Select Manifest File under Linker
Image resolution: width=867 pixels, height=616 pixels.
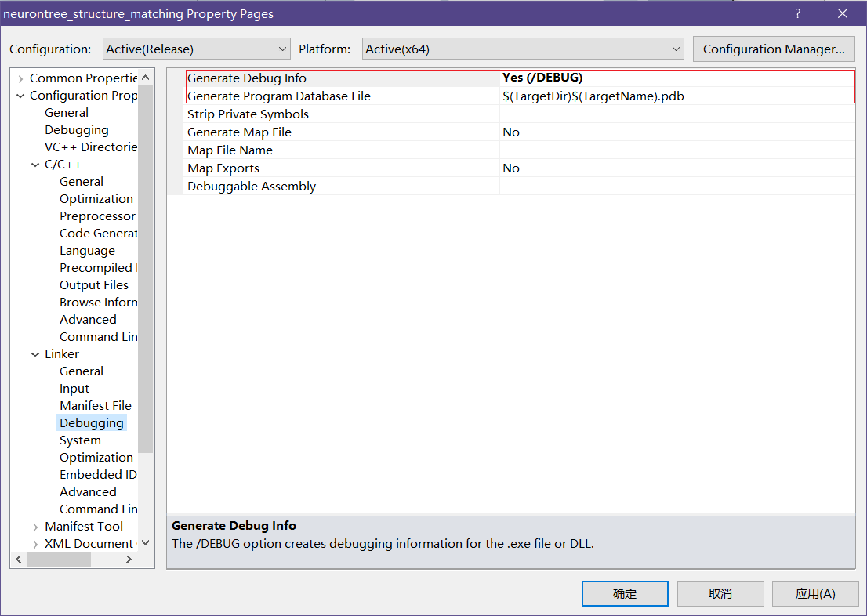pos(95,406)
